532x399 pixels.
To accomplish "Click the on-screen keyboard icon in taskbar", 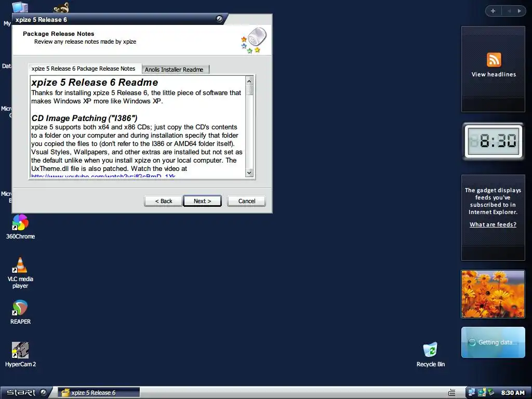I will tap(451, 393).
